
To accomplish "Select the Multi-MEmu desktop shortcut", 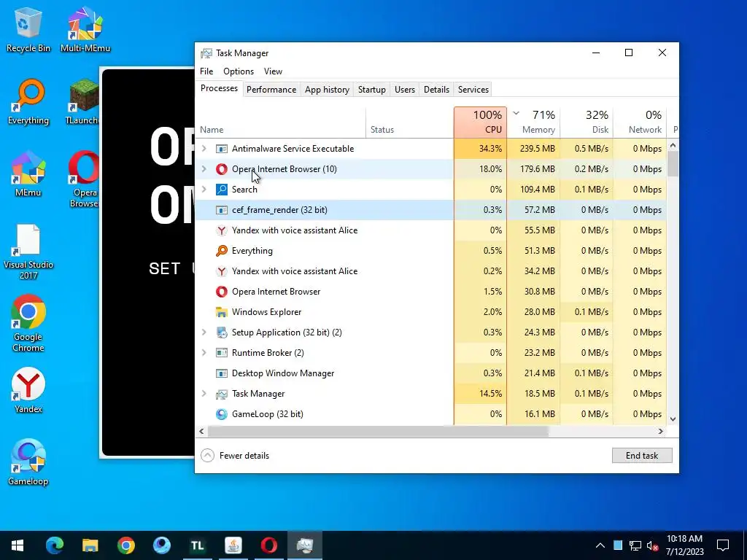I will [85, 29].
